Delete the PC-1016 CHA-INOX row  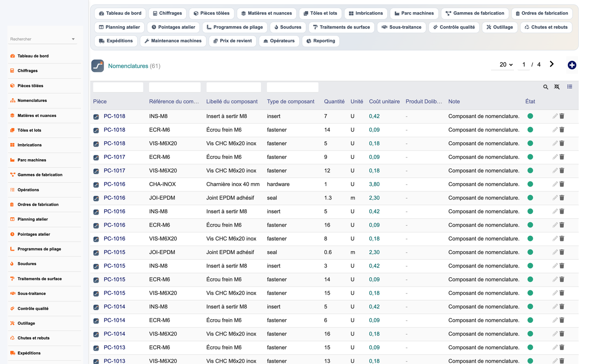tap(562, 184)
